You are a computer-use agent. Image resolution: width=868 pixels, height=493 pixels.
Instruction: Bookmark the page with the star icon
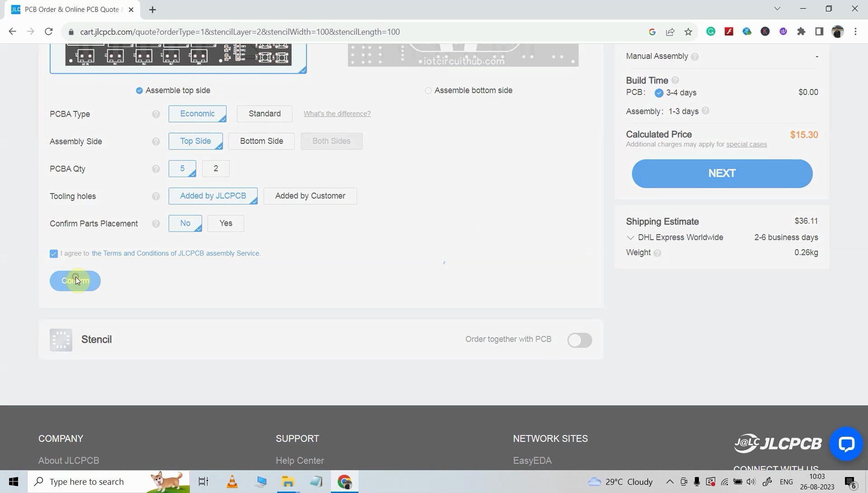tap(689, 31)
